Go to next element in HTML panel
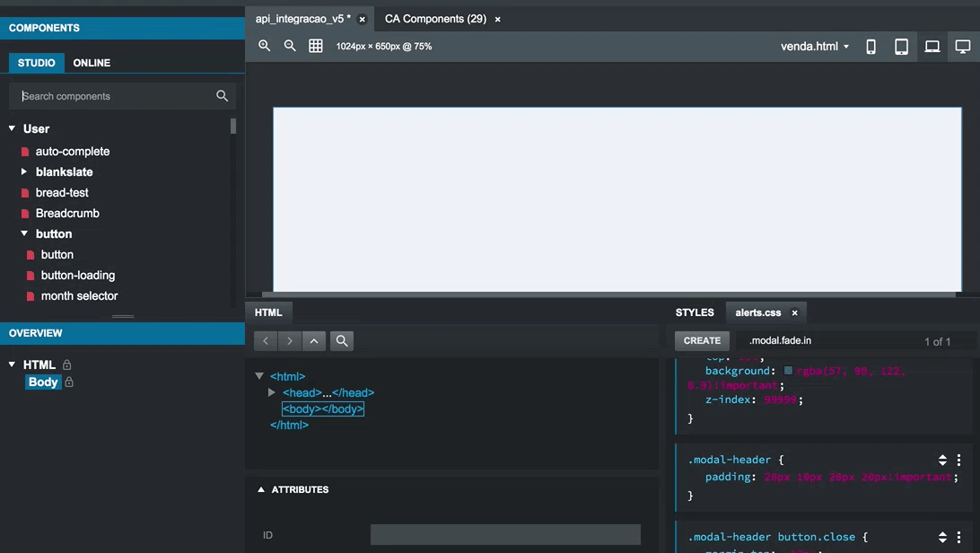This screenshot has height=553, width=980. click(289, 340)
